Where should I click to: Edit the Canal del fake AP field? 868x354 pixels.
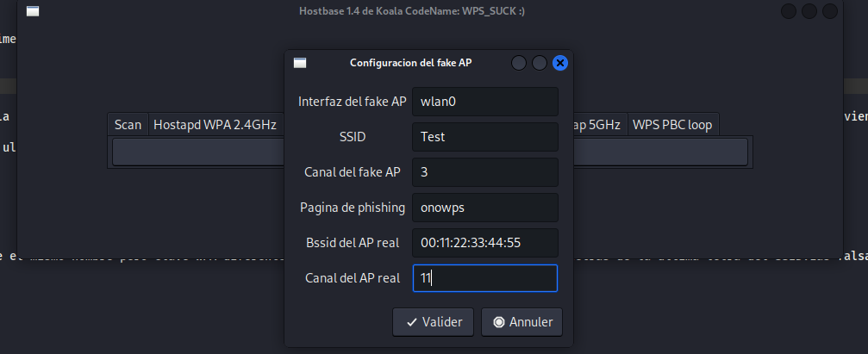tap(485, 171)
